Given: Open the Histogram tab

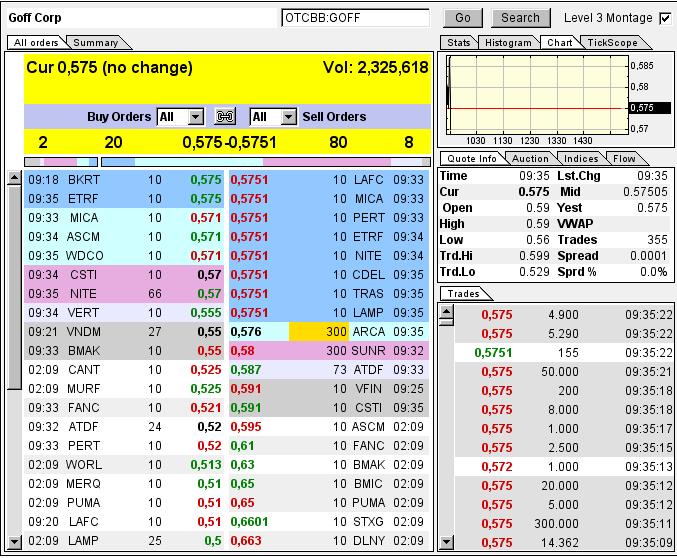Looking at the screenshot, I should point(508,42).
